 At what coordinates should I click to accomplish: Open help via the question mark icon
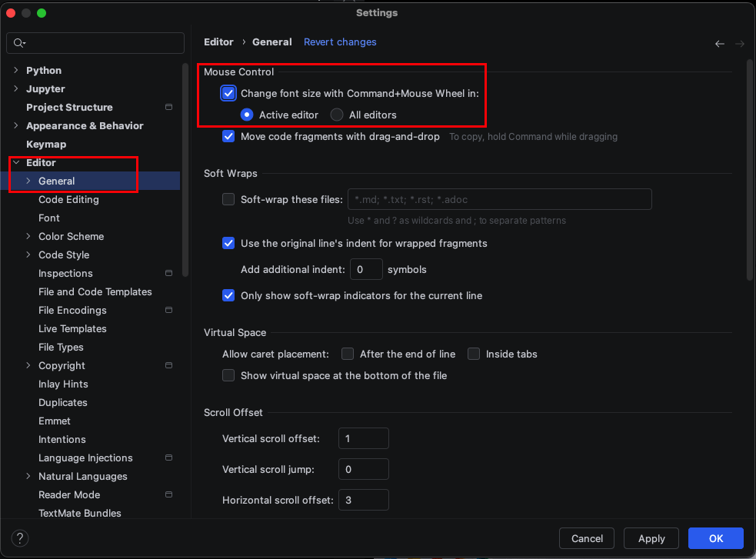(20, 537)
